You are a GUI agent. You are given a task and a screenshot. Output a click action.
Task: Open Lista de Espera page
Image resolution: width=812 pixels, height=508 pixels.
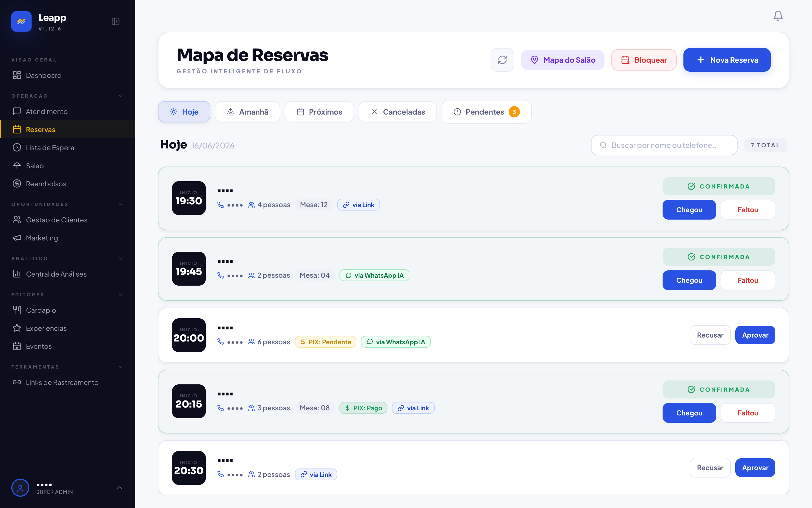(67, 148)
